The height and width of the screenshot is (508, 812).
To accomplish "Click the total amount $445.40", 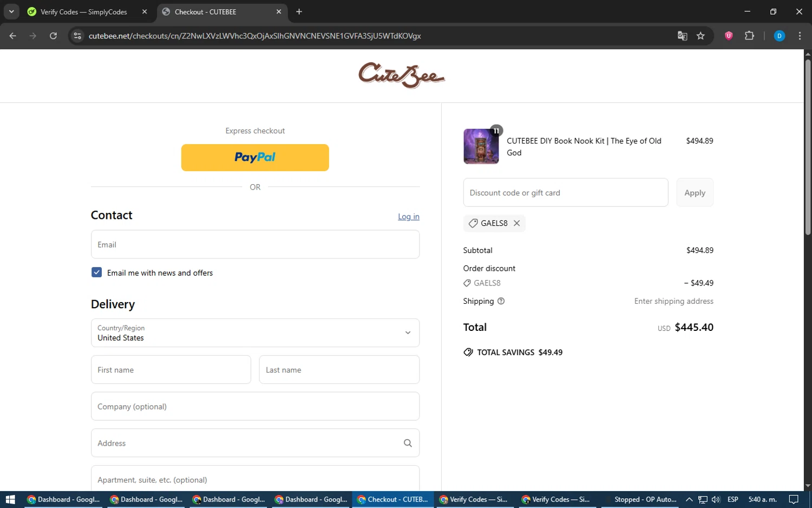I will pos(694,327).
